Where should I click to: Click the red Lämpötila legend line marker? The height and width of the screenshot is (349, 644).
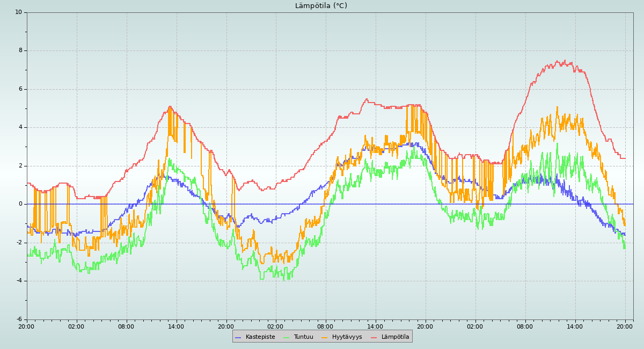coord(374,337)
